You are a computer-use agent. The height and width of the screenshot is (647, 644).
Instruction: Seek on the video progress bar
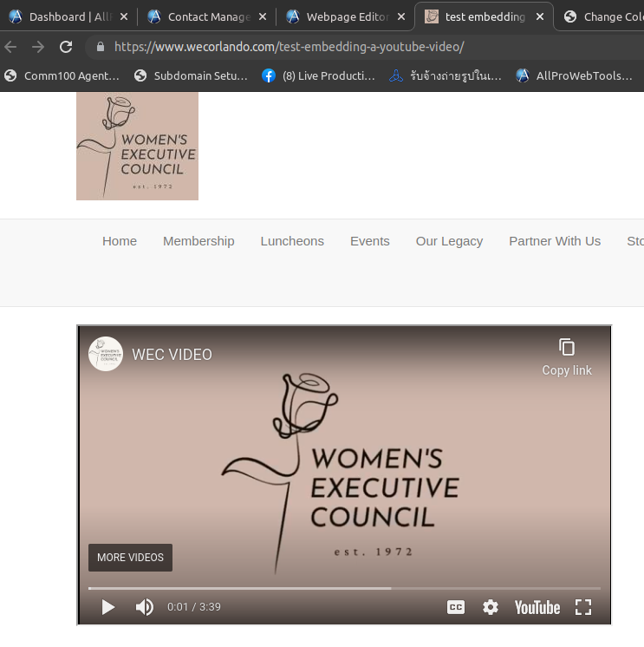[x=344, y=588]
